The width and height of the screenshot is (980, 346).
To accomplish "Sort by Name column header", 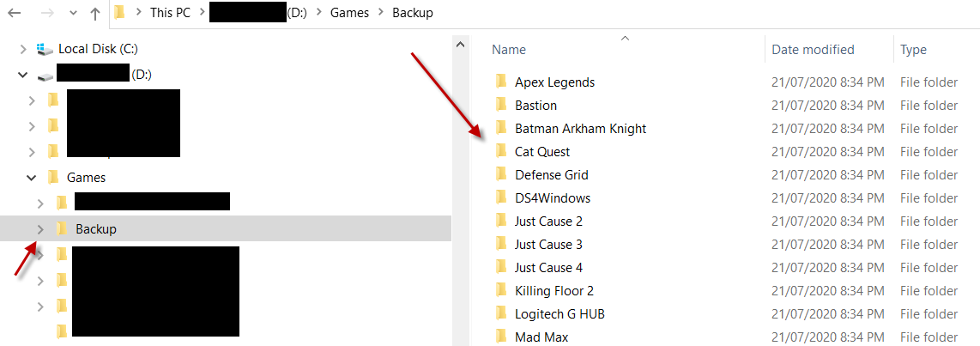I will pos(509,50).
